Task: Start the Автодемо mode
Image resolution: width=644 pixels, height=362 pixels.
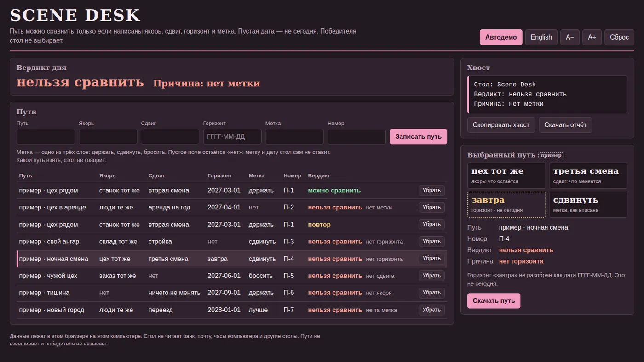Action: [501, 37]
